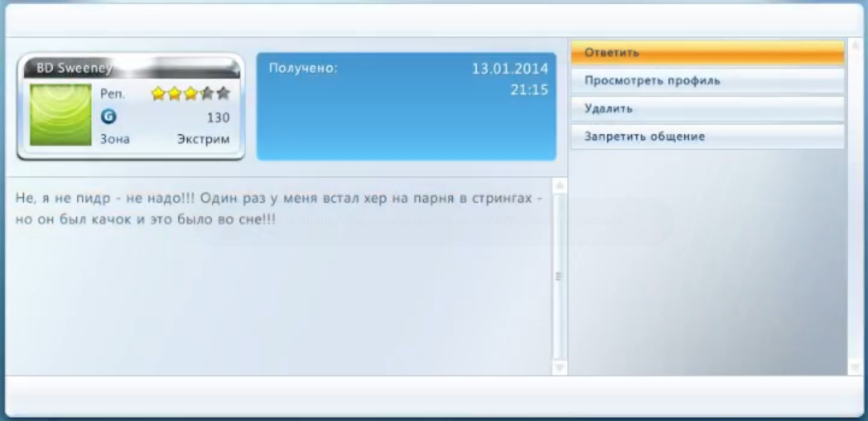Select Удалить to delete the message
868x421 pixels.
[x=707, y=108]
